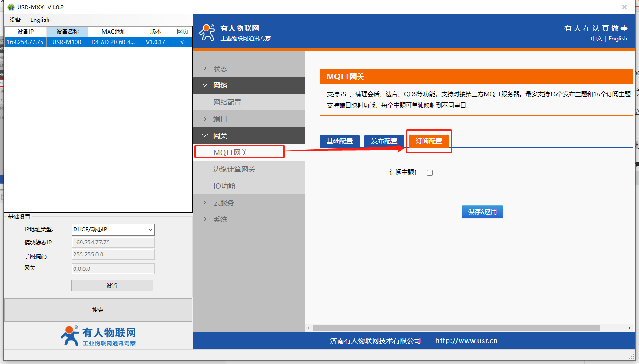
Task: Click the horizontal scrollbar thumb
Action: [x=456, y=328]
